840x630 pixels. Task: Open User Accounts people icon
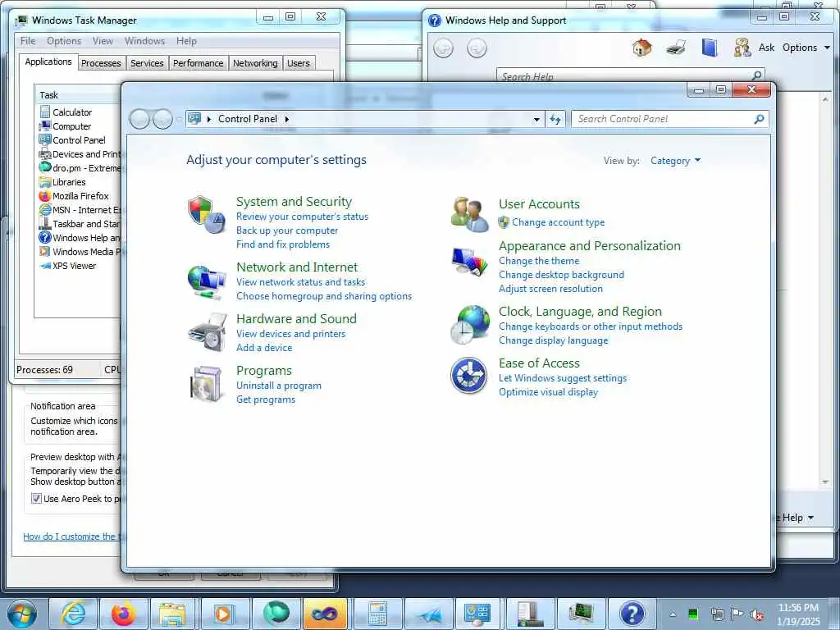click(469, 214)
